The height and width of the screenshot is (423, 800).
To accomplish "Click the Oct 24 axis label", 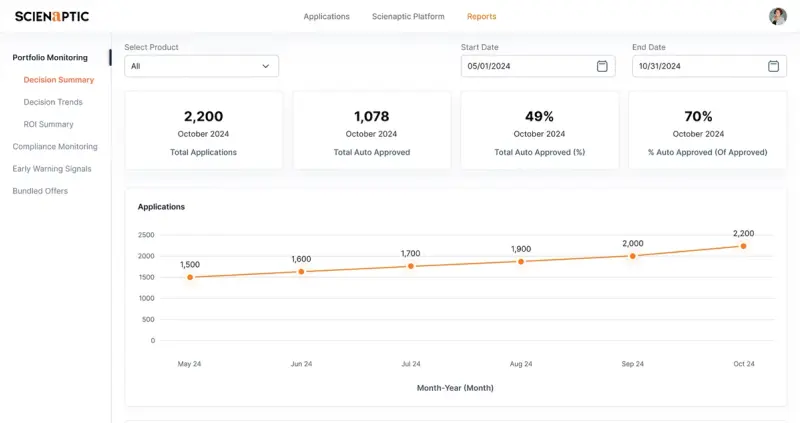I will pos(744,364).
